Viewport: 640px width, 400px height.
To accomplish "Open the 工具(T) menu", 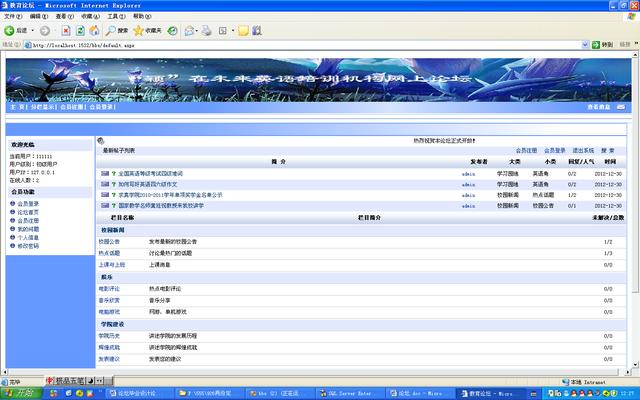I will (x=116, y=16).
